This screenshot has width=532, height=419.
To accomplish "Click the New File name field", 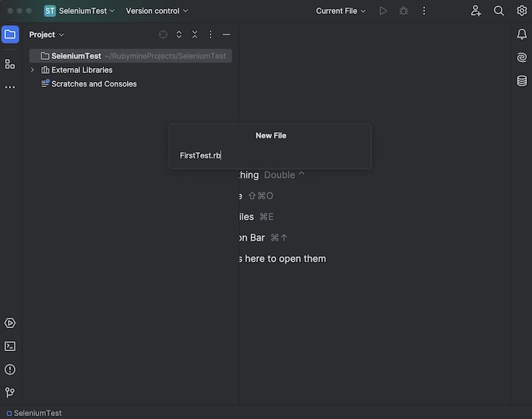I will 270,155.
